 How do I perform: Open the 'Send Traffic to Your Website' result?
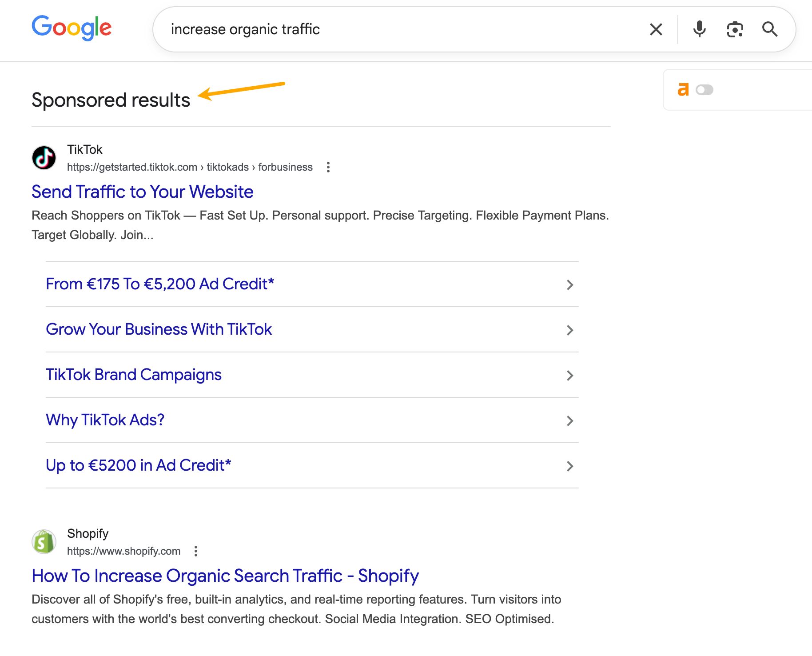coord(142,192)
